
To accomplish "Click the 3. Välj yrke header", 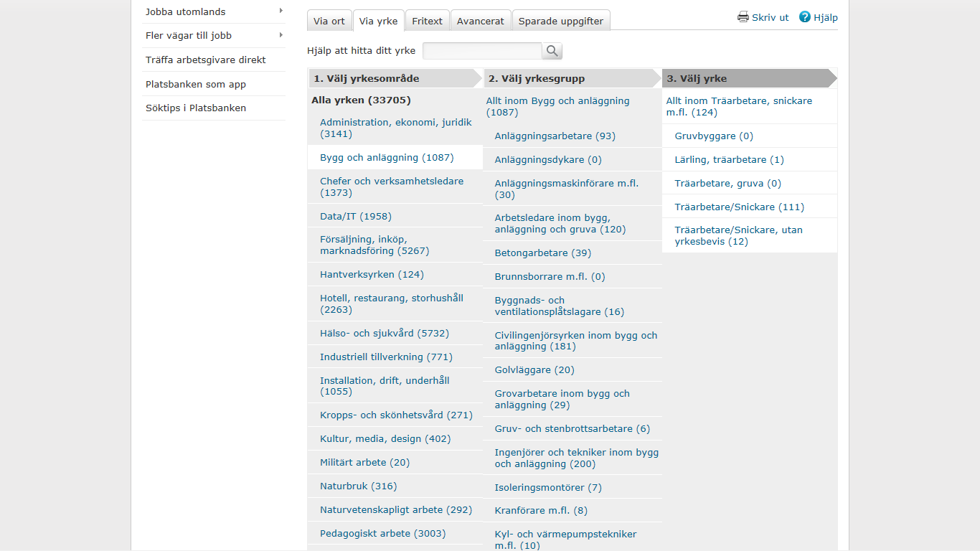I will [750, 78].
